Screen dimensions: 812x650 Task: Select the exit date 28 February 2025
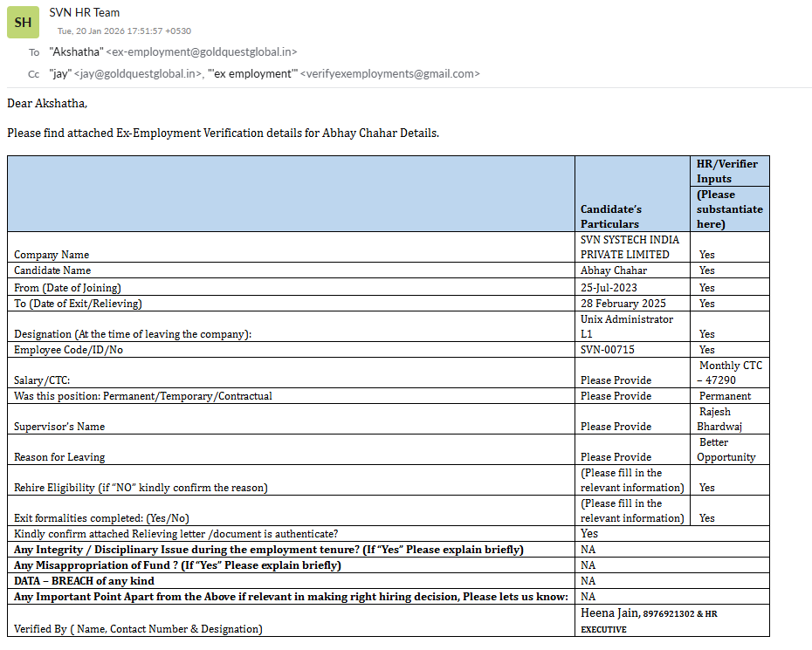[623, 304]
